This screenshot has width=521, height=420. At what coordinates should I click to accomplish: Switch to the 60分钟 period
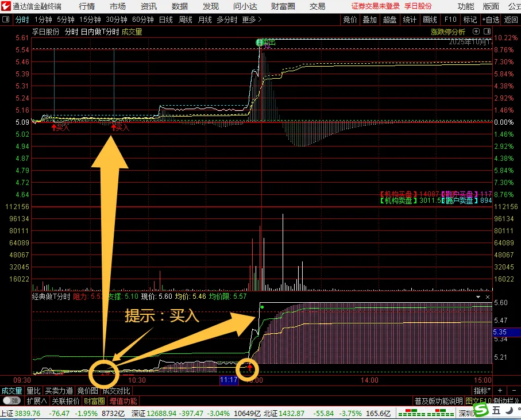(x=143, y=20)
